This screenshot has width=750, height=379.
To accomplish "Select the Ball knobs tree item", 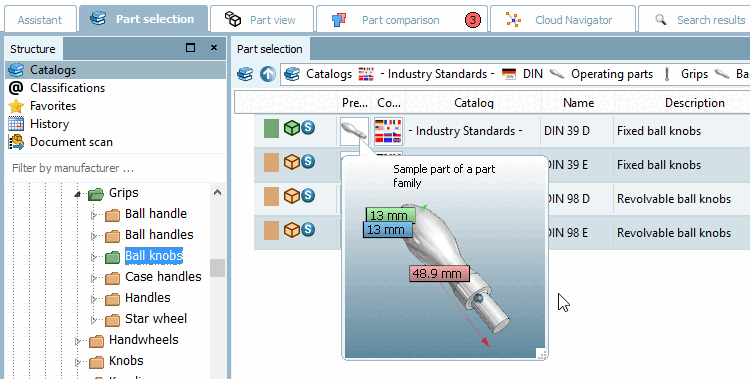I will click(154, 256).
